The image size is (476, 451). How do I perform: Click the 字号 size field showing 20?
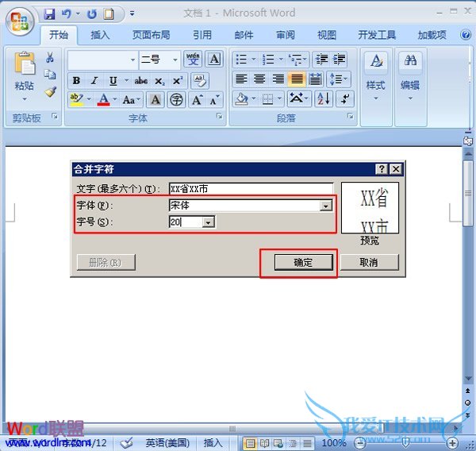186,222
